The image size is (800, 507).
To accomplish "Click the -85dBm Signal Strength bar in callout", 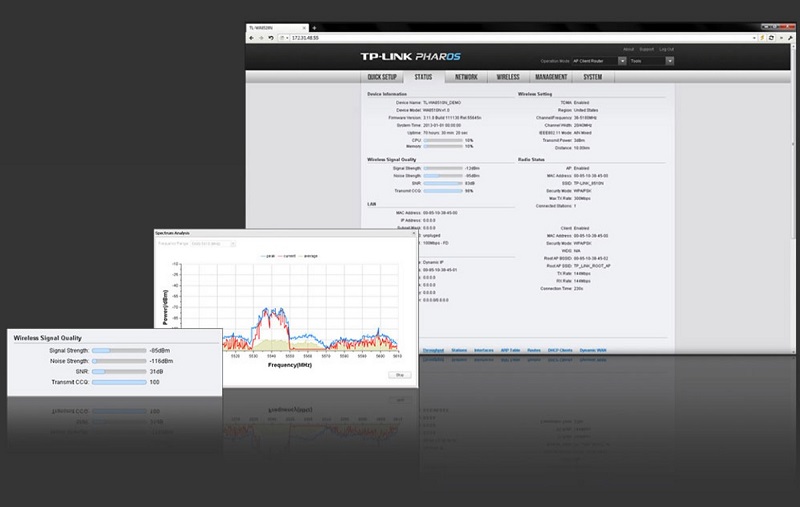I will coord(119,351).
